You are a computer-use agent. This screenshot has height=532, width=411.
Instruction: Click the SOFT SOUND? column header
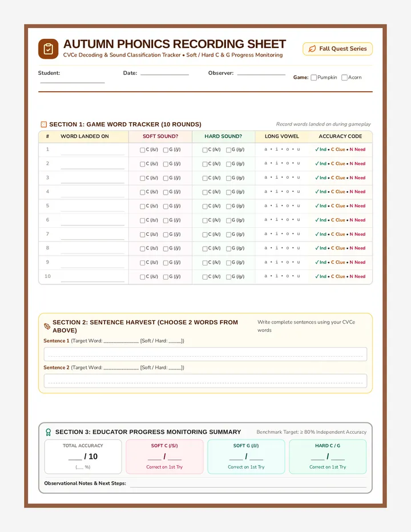pyautogui.click(x=160, y=136)
